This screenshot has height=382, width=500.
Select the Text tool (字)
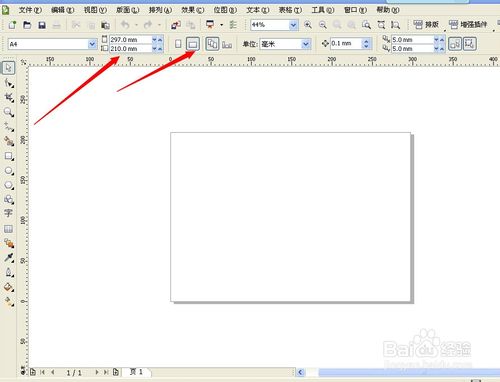(x=8, y=213)
